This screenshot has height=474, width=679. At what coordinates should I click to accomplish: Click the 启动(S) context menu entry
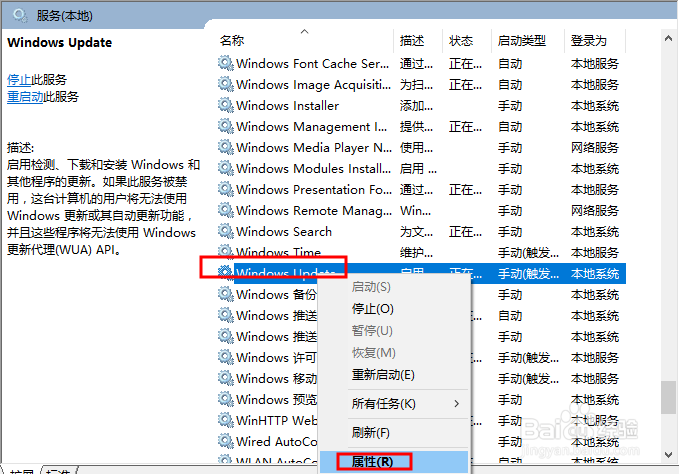point(371,287)
